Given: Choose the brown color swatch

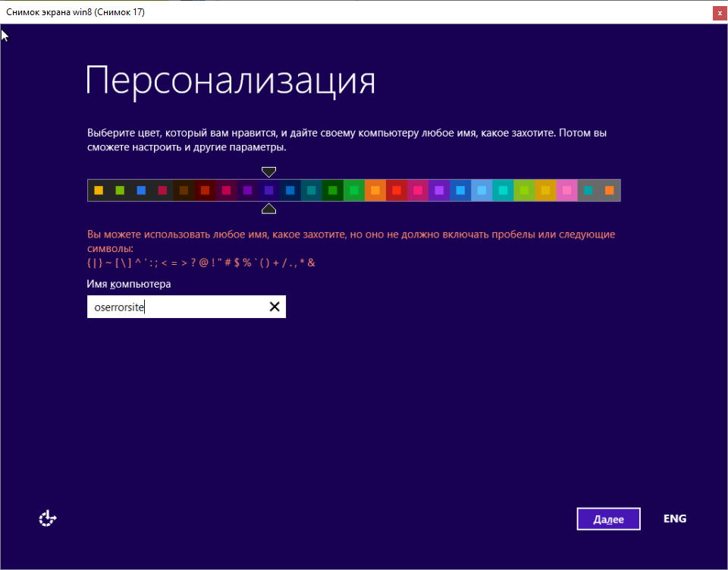Looking at the screenshot, I should click(184, 191).
